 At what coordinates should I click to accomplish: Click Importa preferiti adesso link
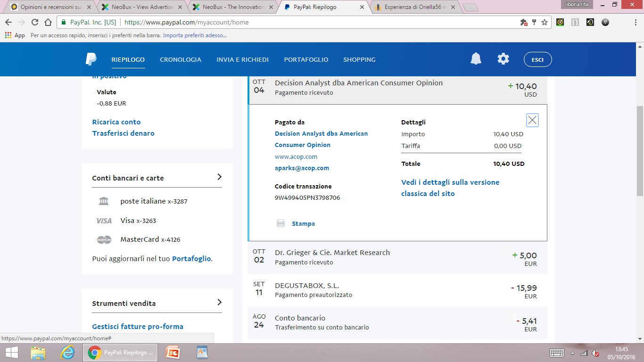(195, 35)
